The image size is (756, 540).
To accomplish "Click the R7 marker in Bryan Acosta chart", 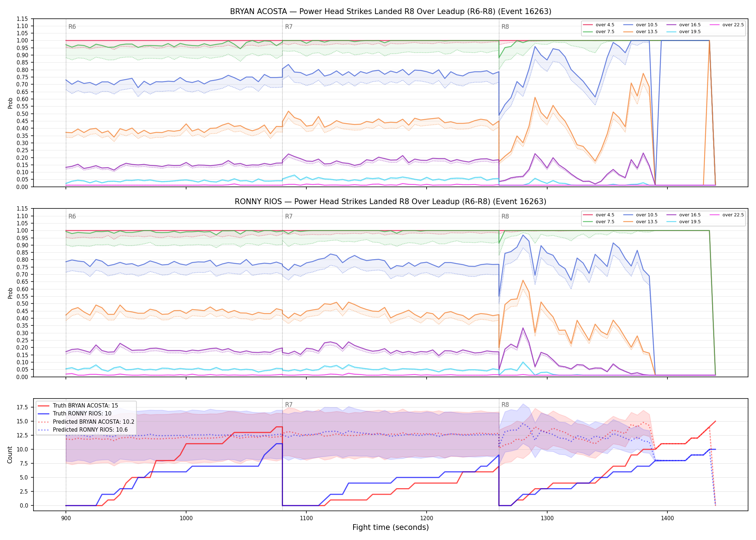I will point(289,27).
